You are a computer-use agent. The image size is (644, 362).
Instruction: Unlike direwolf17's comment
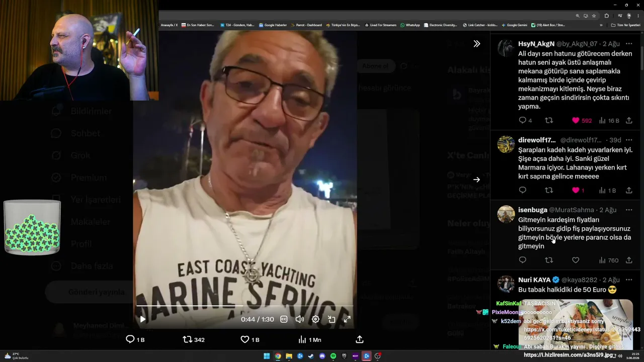[578, 191]
